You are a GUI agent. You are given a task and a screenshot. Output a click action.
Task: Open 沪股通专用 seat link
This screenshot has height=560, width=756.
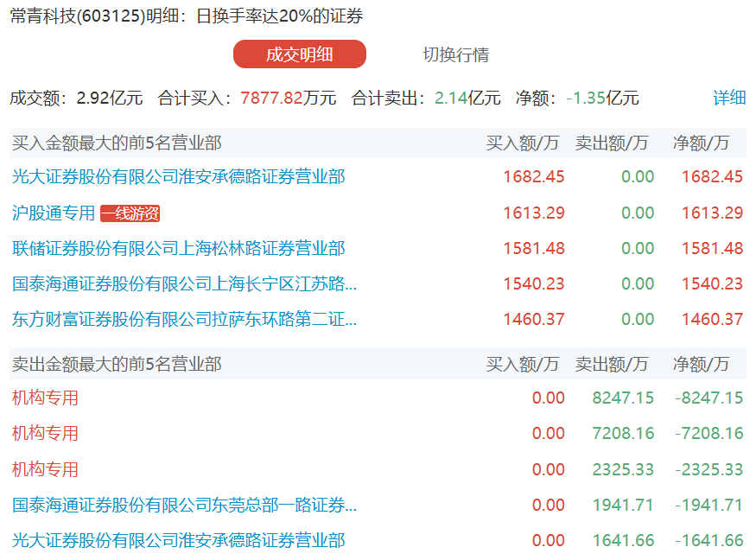click(54, 213)
